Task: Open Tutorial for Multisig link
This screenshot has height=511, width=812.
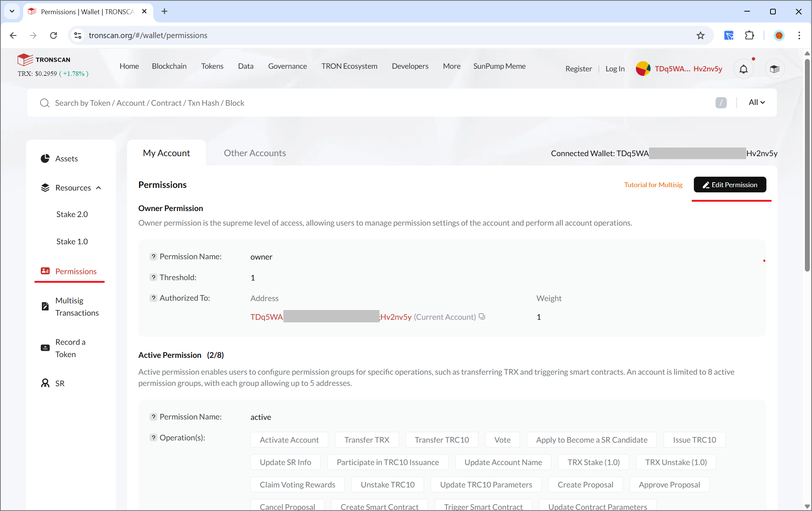Action: pyautogui.click(x=653, y=185)
